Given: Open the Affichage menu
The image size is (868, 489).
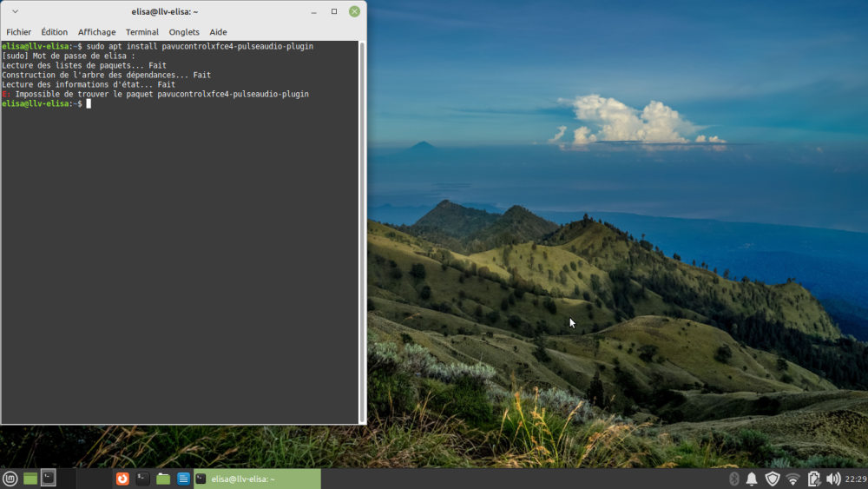Looking at the screenshot, I should coord(96,32).
